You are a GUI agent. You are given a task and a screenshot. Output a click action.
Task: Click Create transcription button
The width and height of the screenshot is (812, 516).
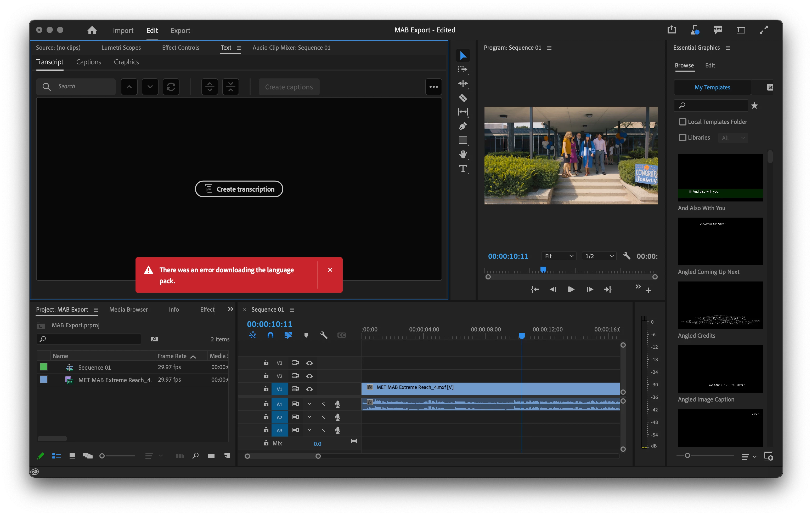(x=239, y=189)
